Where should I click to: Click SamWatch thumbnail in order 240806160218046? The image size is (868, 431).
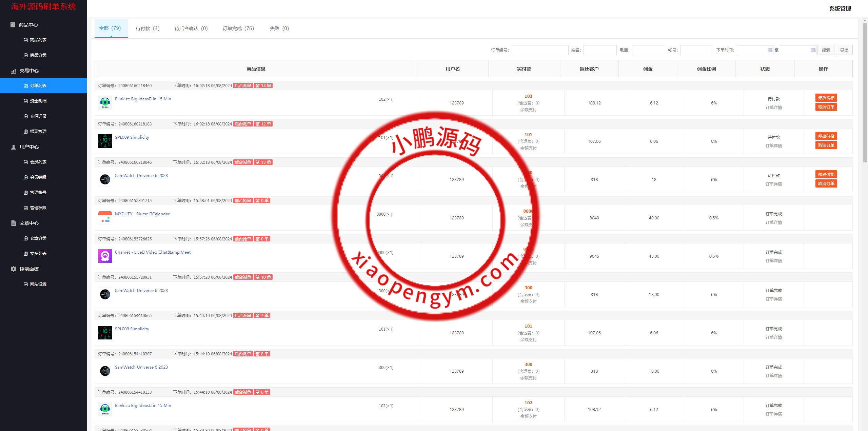click(x=105, y=179)
